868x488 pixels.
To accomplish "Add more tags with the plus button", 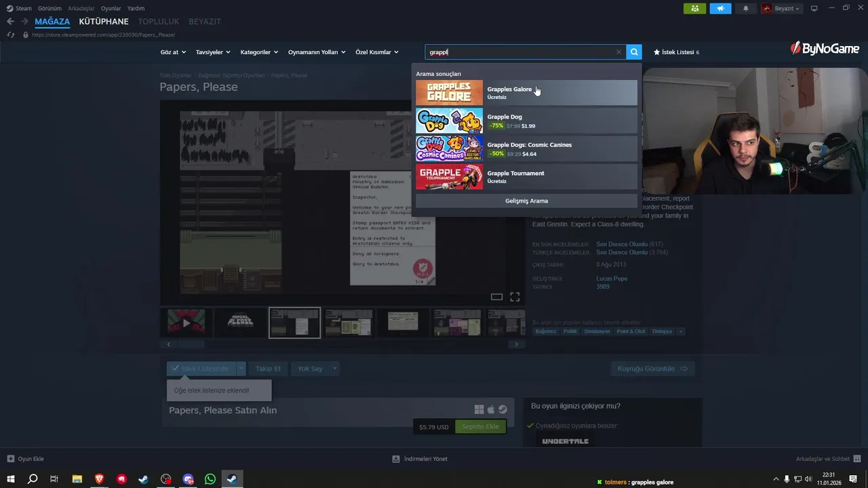I will coord(680,331).
